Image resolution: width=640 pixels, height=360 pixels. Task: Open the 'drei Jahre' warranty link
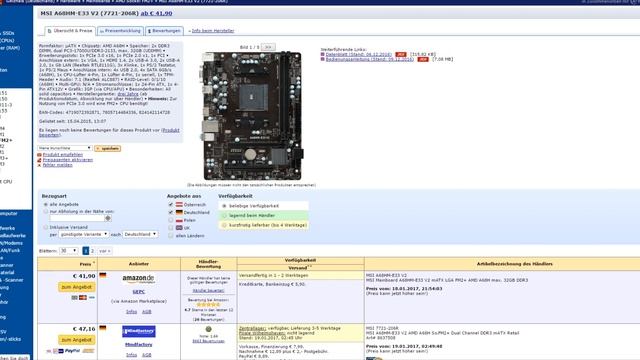(128, 94)
